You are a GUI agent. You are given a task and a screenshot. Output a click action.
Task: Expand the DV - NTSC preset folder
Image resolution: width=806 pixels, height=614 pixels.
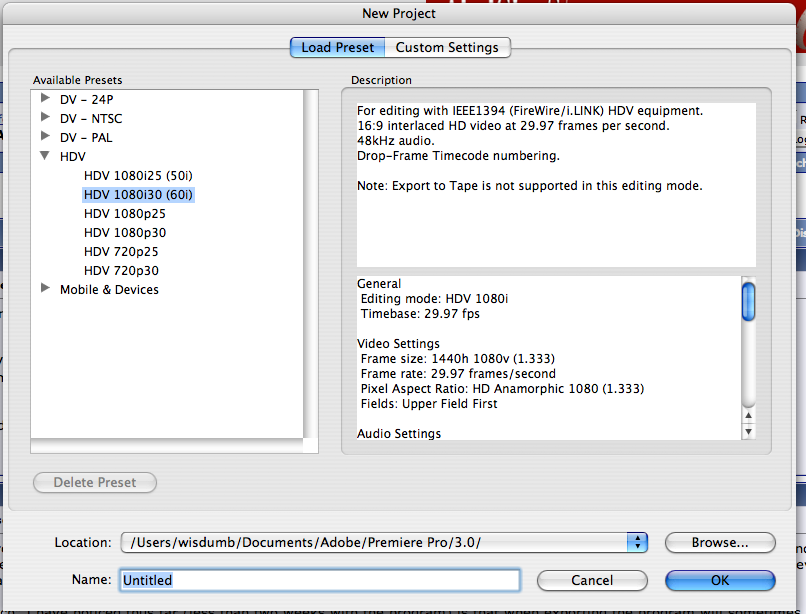click(45, 118)
